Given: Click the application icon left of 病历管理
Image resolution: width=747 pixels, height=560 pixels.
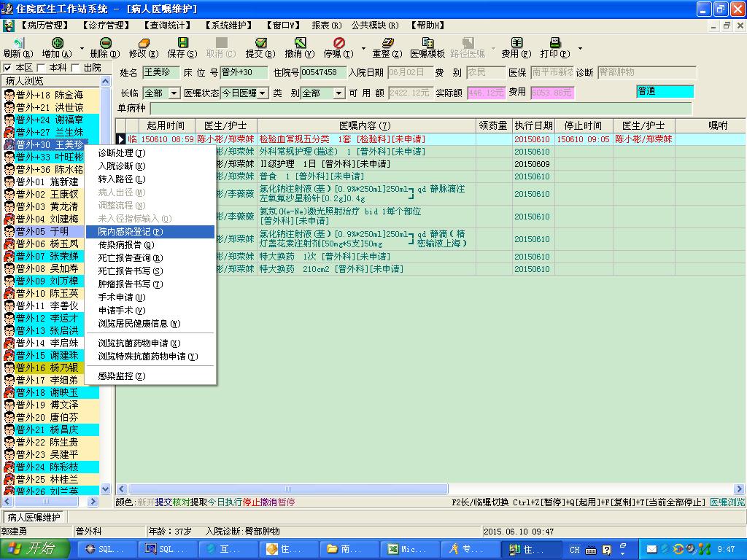Looking at the screenshot, I should [x=8, y=26].
